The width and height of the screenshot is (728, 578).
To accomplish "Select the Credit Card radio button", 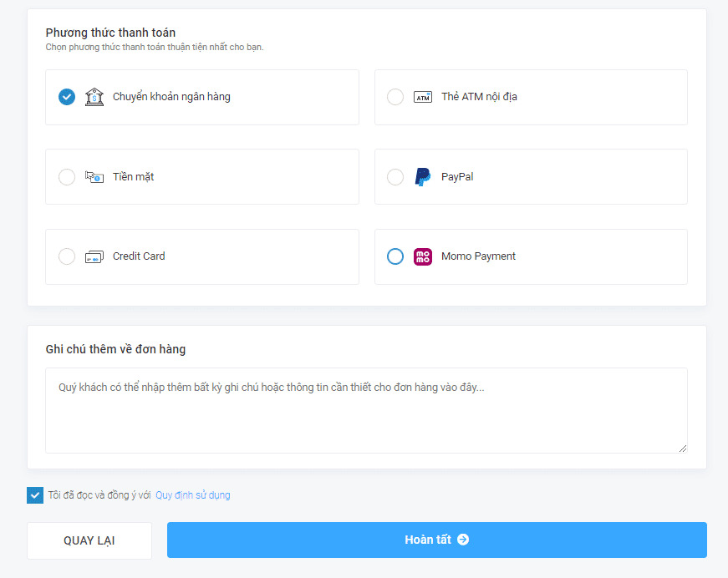I will (67, 256).
